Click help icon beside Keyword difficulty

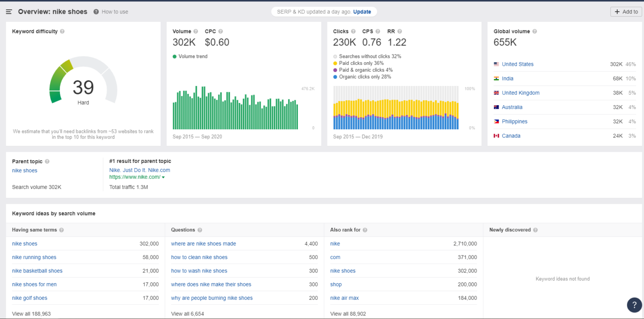pyautogui.click(x=62, y=31)
